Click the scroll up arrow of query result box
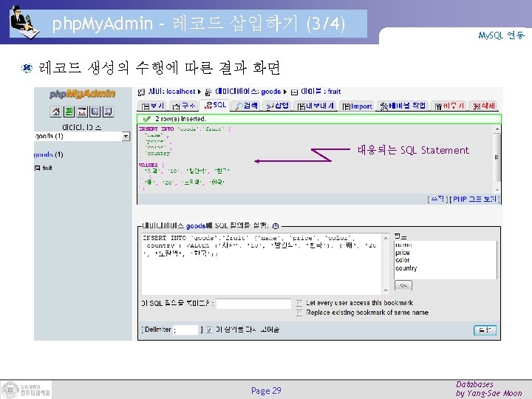Image resolution: width=532 pixels, height=399 pixels. coord(497,129)
